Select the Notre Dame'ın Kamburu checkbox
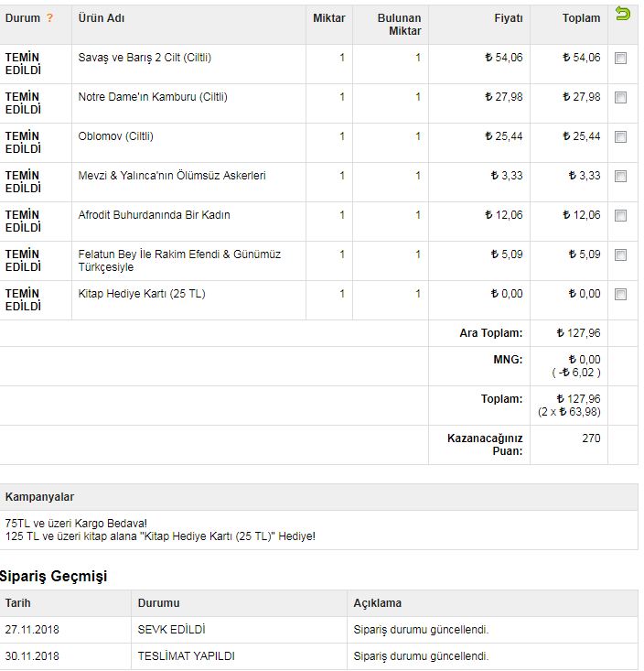The width and height of the screenshot is (644, 671). coord(621,98)
